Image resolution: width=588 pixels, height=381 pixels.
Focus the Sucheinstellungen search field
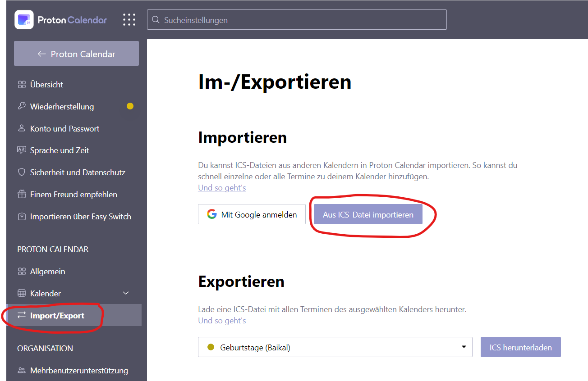(x=297, y=20)
